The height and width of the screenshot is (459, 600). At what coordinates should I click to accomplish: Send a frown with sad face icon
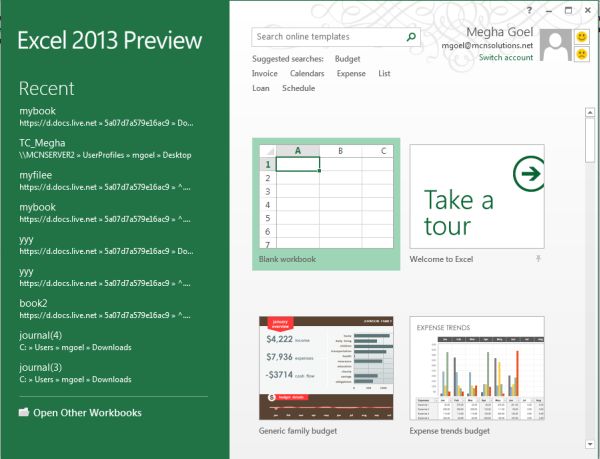tap(582, 54)
